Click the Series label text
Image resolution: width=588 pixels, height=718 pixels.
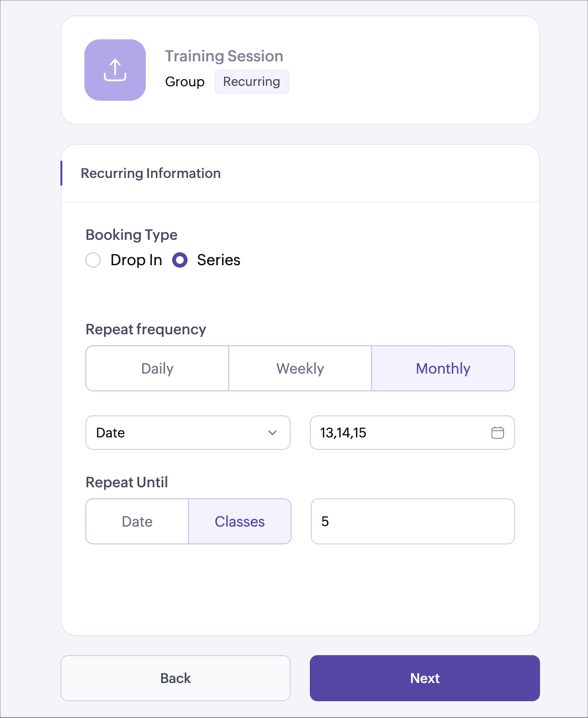(x=219, y=260)
